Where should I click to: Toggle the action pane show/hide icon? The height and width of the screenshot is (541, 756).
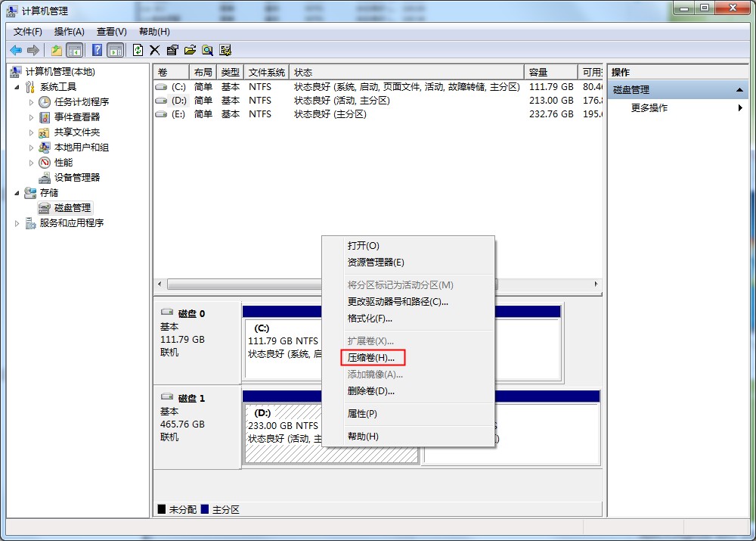(115, 50)
